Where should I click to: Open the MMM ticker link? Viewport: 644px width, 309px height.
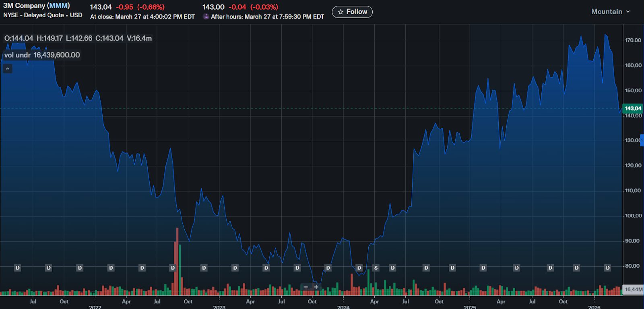point(58,6)
